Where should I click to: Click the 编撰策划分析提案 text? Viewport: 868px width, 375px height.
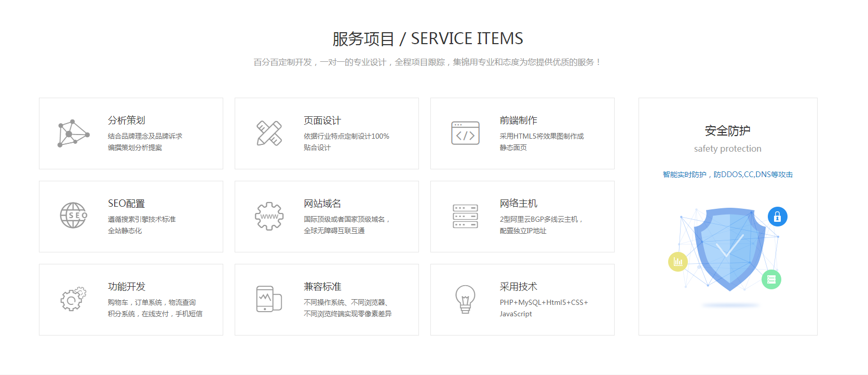[135, 148]
